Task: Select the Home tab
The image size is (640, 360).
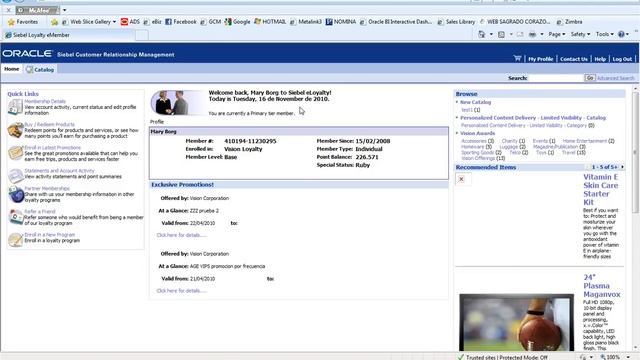Action: click(x=12, y=69)
